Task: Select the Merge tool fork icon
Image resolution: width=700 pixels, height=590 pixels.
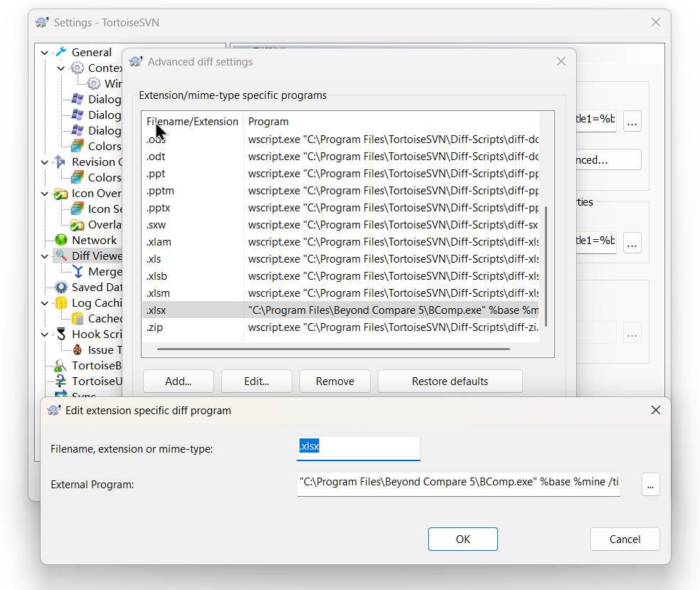Action: (78, 271)
